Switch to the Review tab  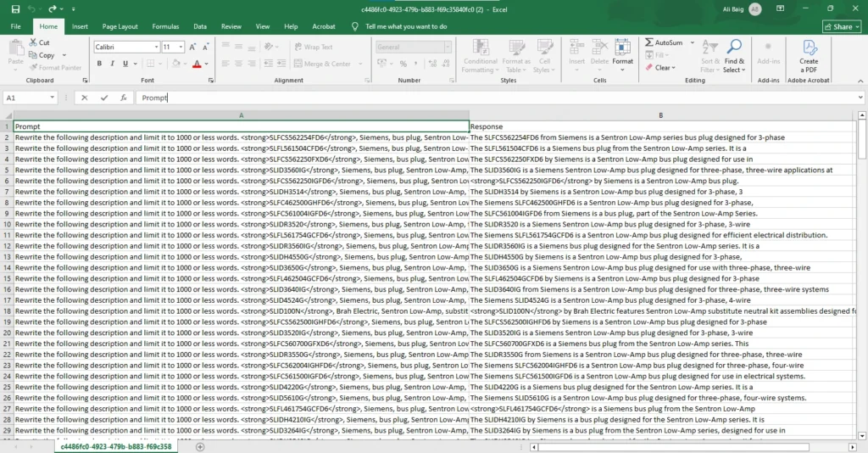pos(231,26)
